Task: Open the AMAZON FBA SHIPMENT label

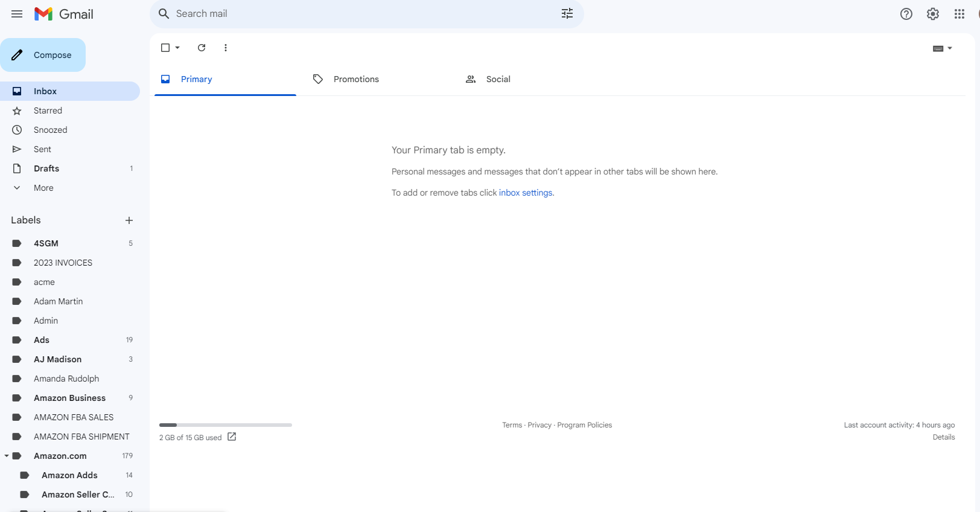Action: pos(70,437)
